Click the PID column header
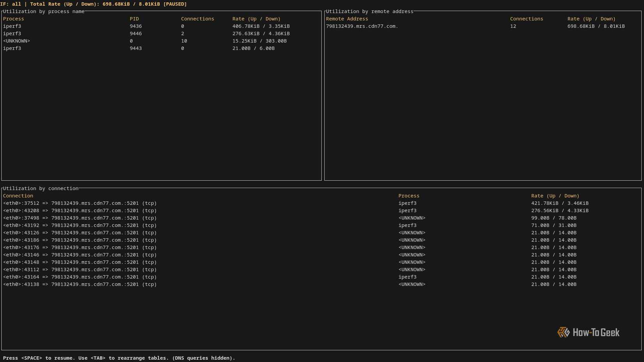This screenshot has height=362, width=644. [x=134, y=19]
